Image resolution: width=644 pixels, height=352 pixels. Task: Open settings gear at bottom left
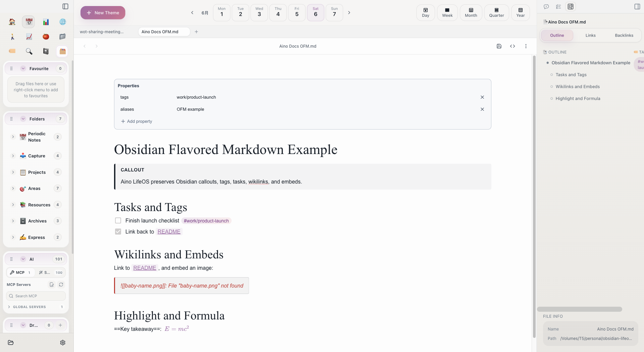tap(63, 343)
